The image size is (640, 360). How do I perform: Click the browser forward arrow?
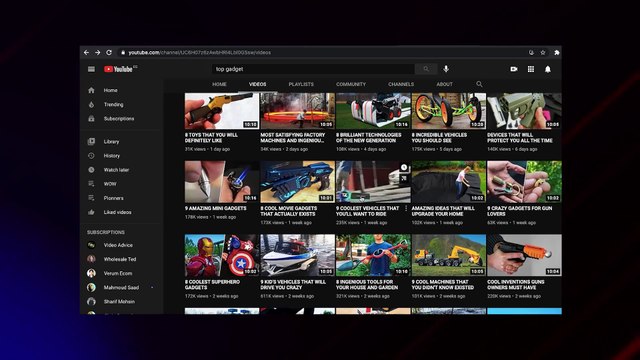click(x=98, y=52)
